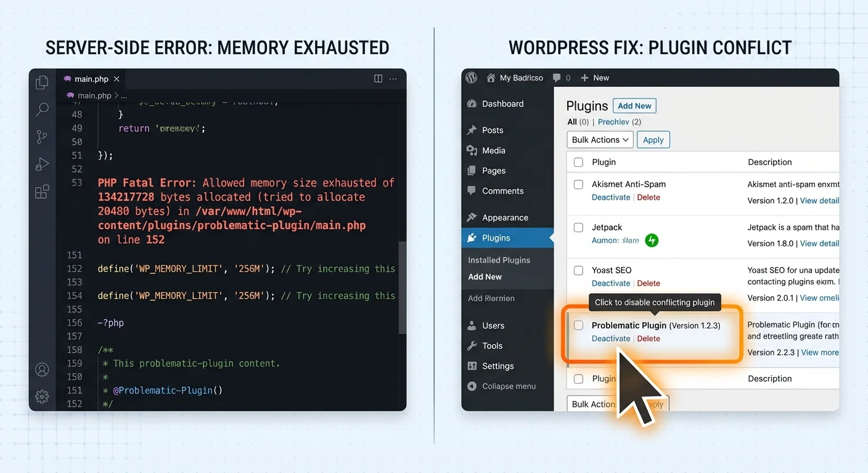Viewport: 868px width, 473px height.
Task: Open the Run and Debug icon
Action: point(42,164)
